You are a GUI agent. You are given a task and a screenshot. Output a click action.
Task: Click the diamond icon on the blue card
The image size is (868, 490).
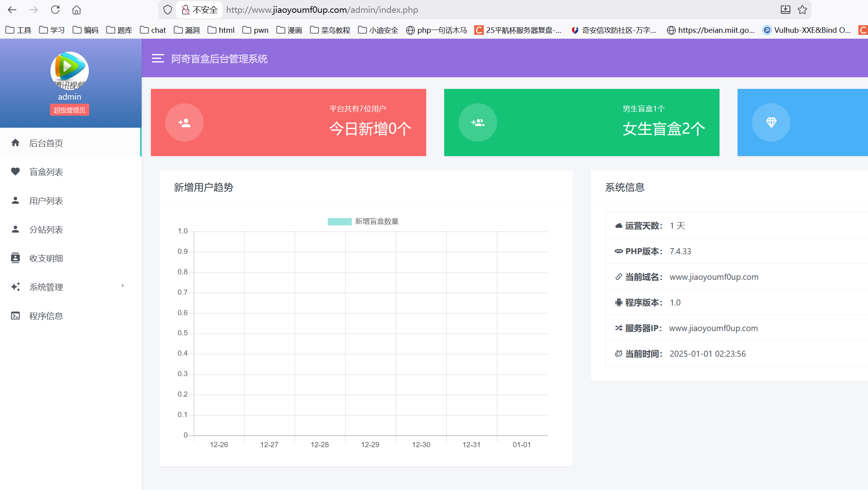tap(771, 122)
